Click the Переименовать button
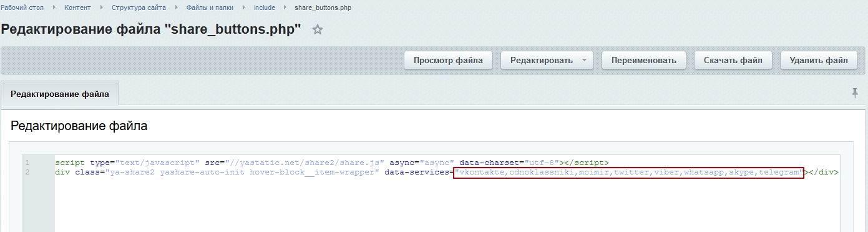 644,61
